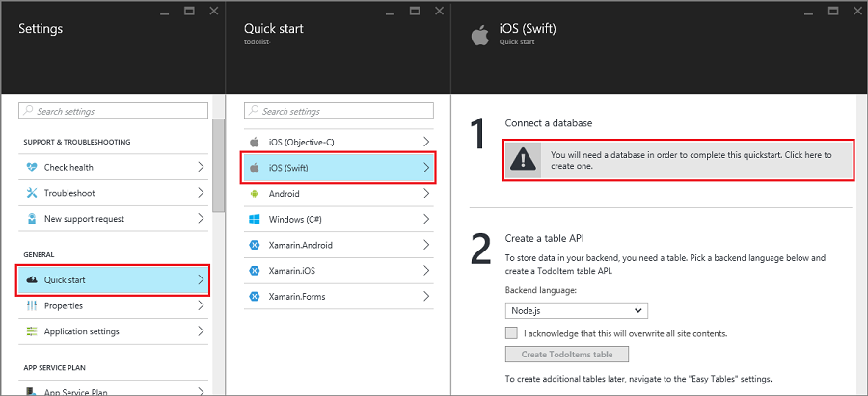Focus the Search settings box in Settings

(115, 111)
